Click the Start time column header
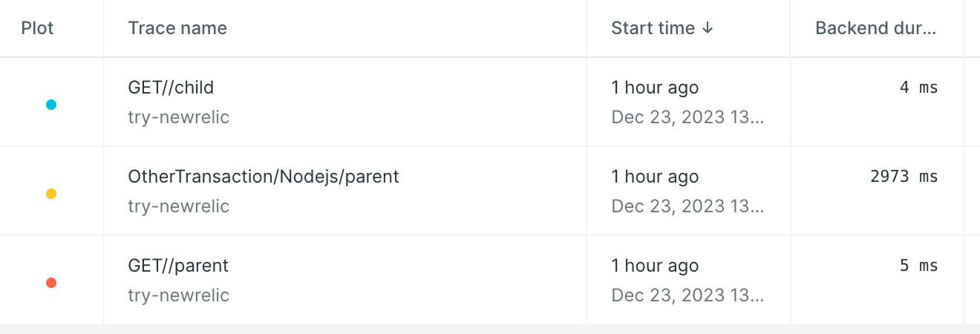 [653, 28]
